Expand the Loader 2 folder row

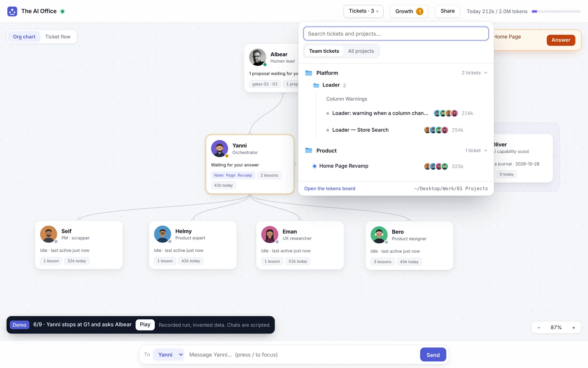[396, 85]
